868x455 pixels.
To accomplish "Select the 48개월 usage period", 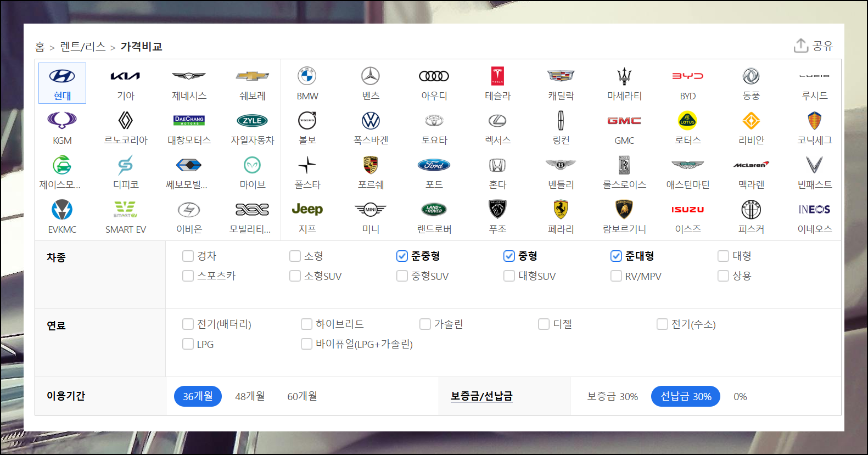I will point(250,396).
